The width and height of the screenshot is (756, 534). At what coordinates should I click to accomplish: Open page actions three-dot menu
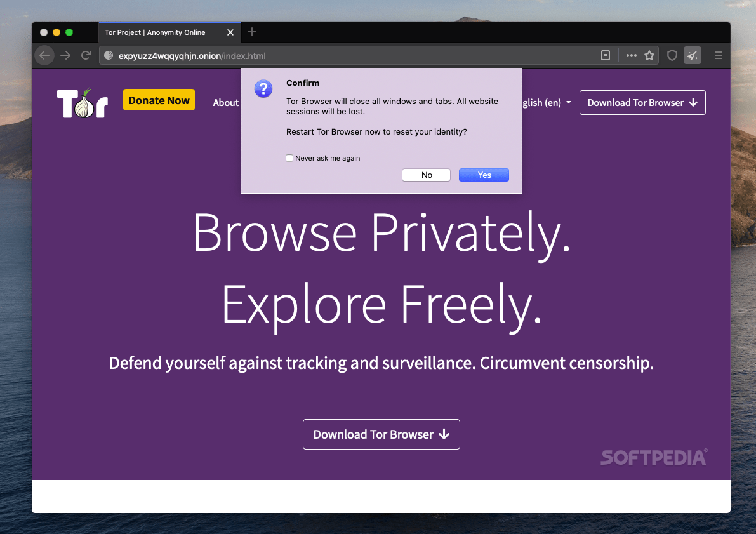(x=631, y=55)
